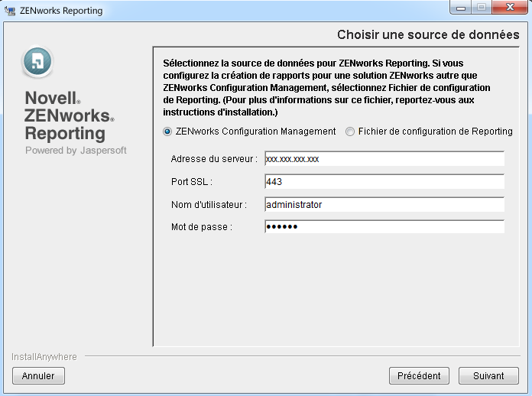Click the ZENworks Reporting title bar icon
Screen dimensions: 532x396
[x=10, y=11]
